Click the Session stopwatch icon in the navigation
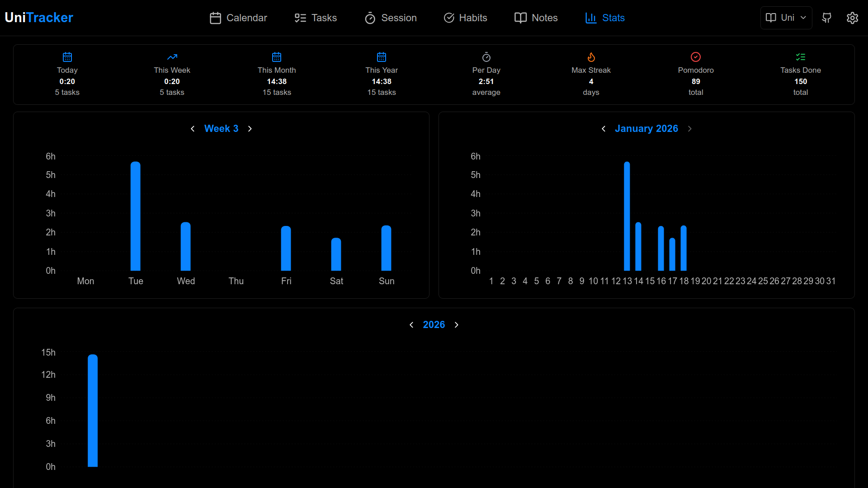Viewport: 868px width, 488px height. coord(370,18)
